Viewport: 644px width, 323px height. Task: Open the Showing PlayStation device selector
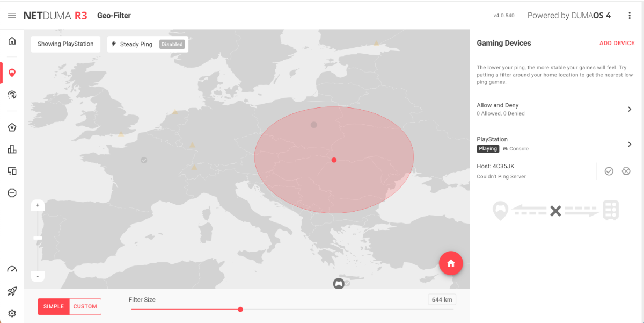65,44
